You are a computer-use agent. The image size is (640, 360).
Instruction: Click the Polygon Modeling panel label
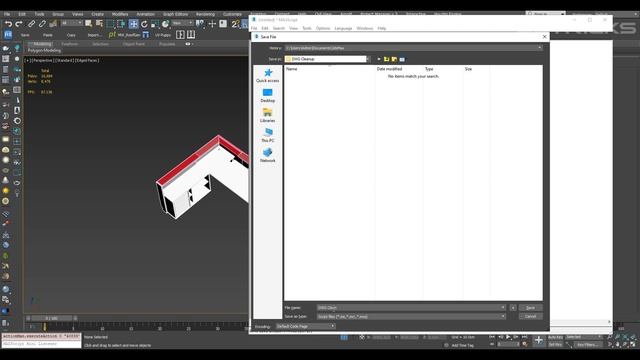[44, 50]
